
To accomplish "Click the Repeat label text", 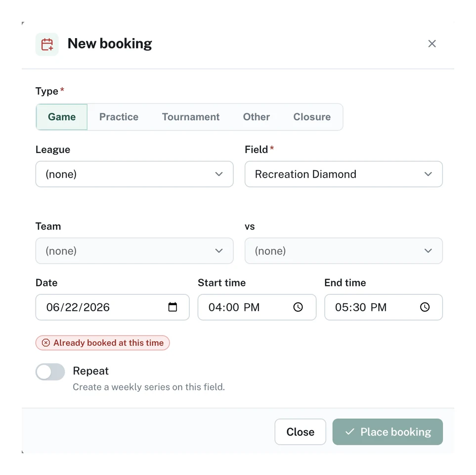I will (90, 371).
